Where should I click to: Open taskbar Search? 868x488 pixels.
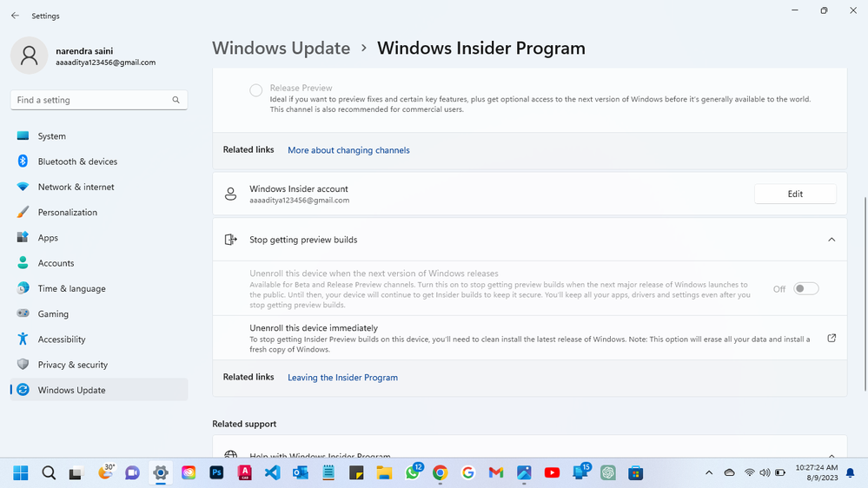point(49,473)
